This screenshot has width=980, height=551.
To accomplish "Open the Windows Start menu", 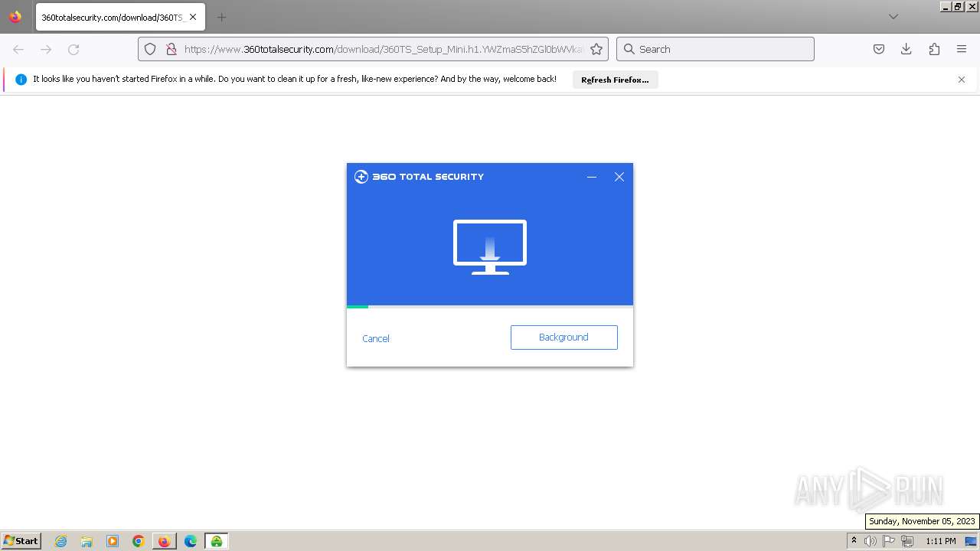I will (21, 541).
